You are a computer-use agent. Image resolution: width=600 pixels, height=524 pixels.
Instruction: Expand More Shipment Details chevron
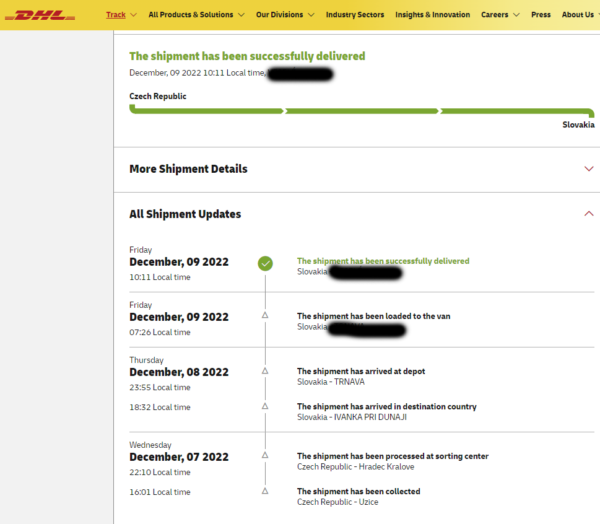tap(588, 169)
